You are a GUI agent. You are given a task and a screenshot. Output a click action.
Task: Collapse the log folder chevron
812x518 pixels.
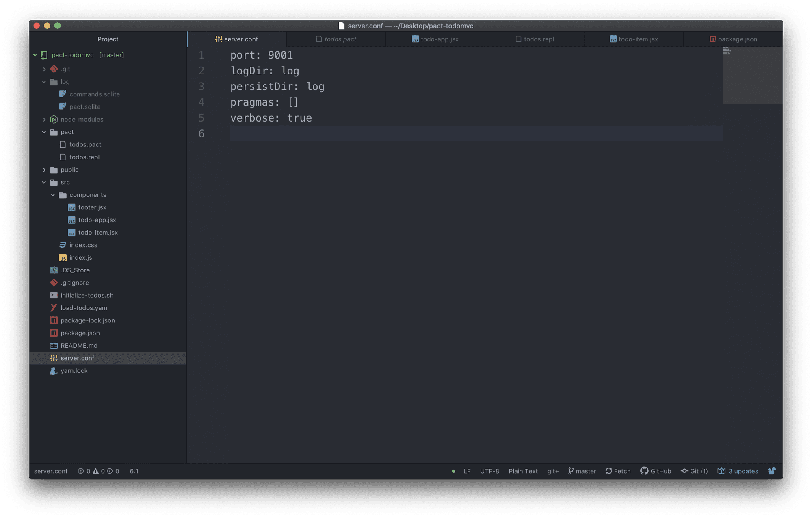44,82
